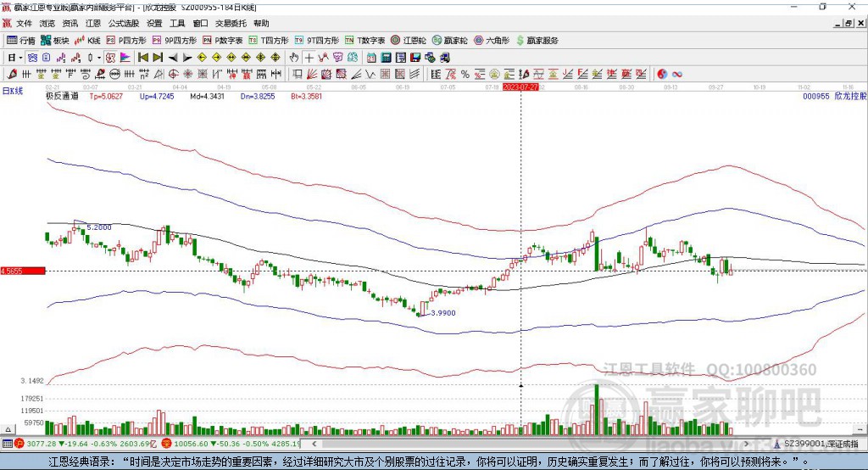Click the blue infinity icon
The image size is (868, 470).
coord(677,75)
